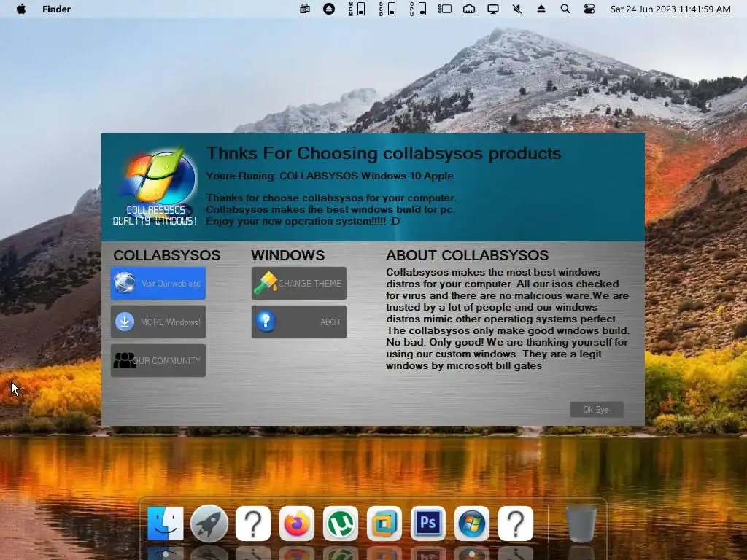Open the VMware-style blue-orange squares dock icon
Screen dimensions: 747x560
384,524
